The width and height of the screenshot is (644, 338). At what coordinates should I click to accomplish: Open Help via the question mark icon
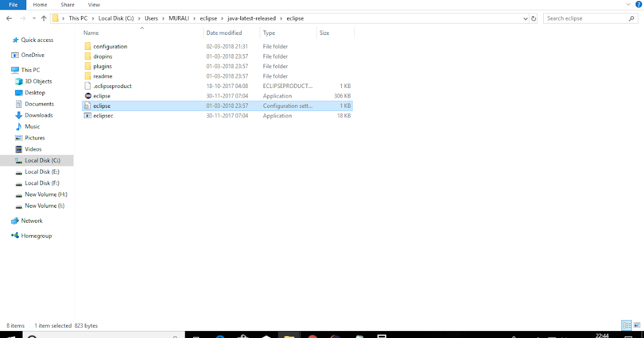pyautogui.click(x=639, y=5)
